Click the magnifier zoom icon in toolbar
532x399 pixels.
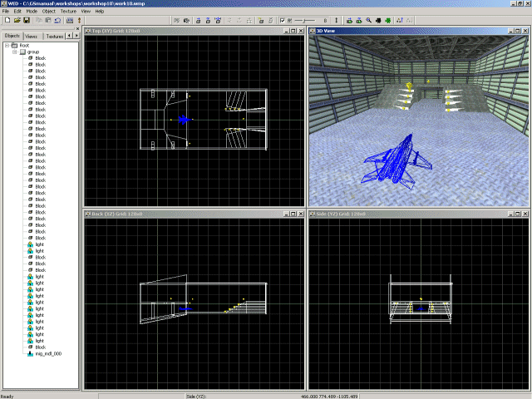point(368,20)
